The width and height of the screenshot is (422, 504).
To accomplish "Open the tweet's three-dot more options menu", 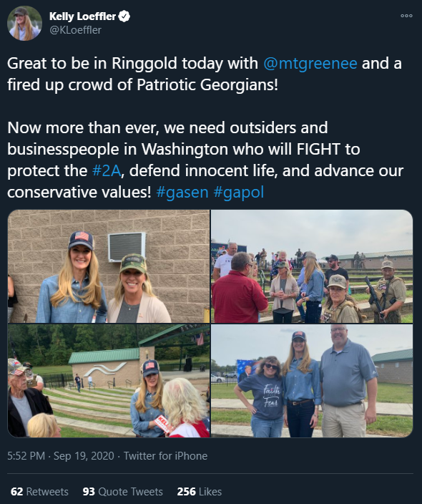I will pos(406,16).
